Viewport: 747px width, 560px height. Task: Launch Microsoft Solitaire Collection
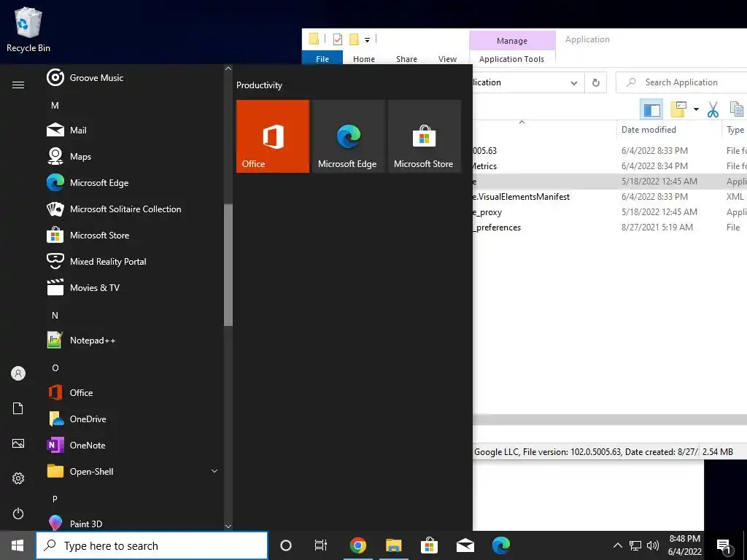(133, 209)
